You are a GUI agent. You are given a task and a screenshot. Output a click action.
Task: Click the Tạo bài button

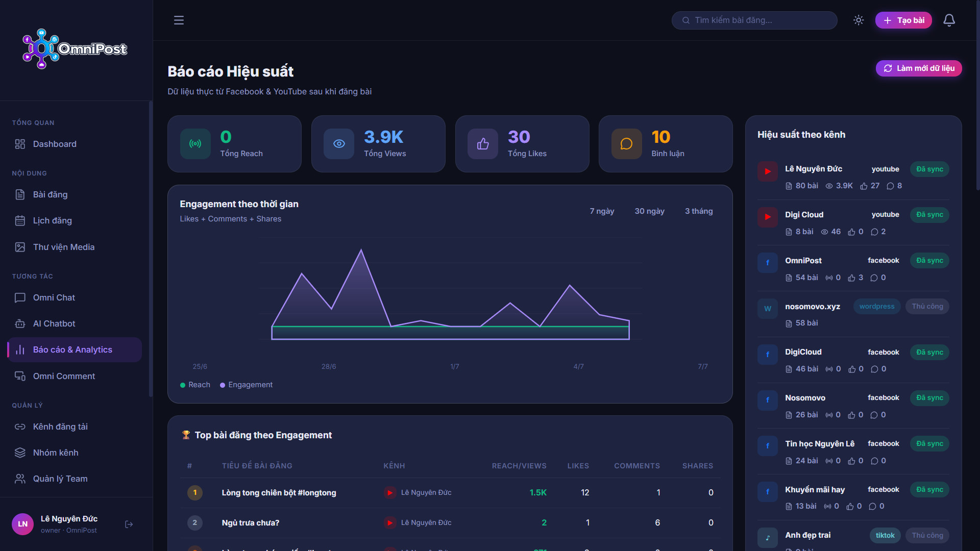[x=903, y=20]
